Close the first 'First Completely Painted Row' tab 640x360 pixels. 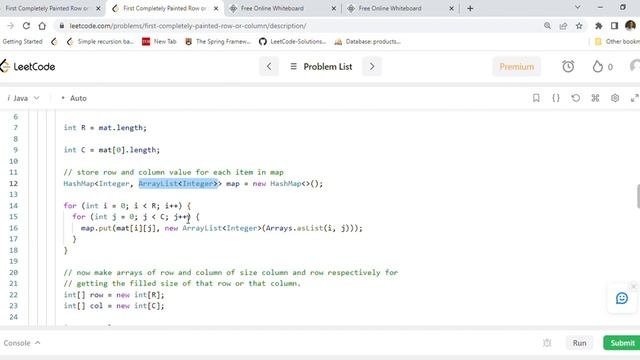pyautogui.click(x=98, y=8)
